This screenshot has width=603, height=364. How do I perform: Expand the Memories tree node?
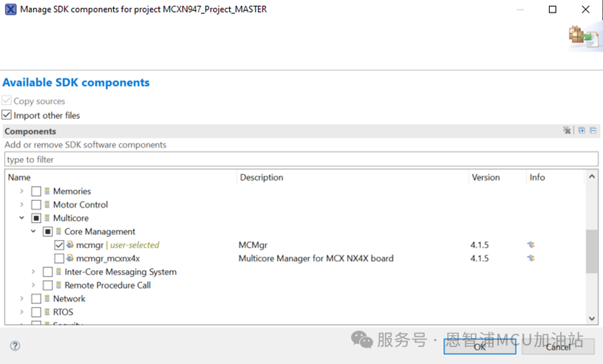coord(22,191)
